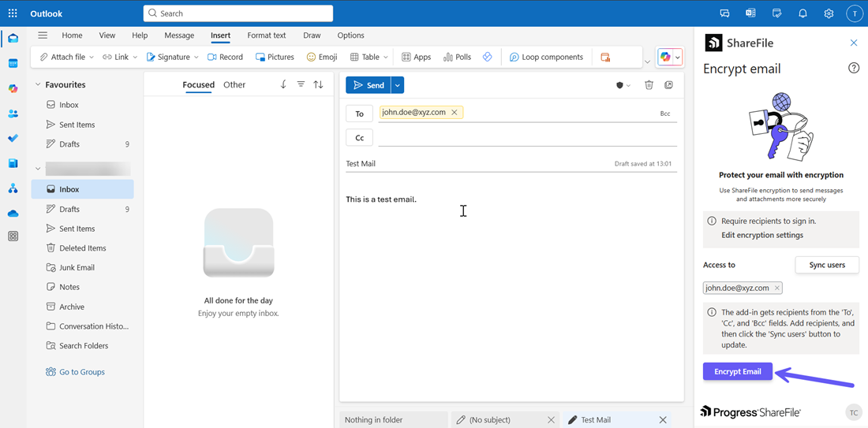The width and height of the screenshot is (868, 428).
Task: Click the Encrypt Email button
Action: click(x=737, y=372)
